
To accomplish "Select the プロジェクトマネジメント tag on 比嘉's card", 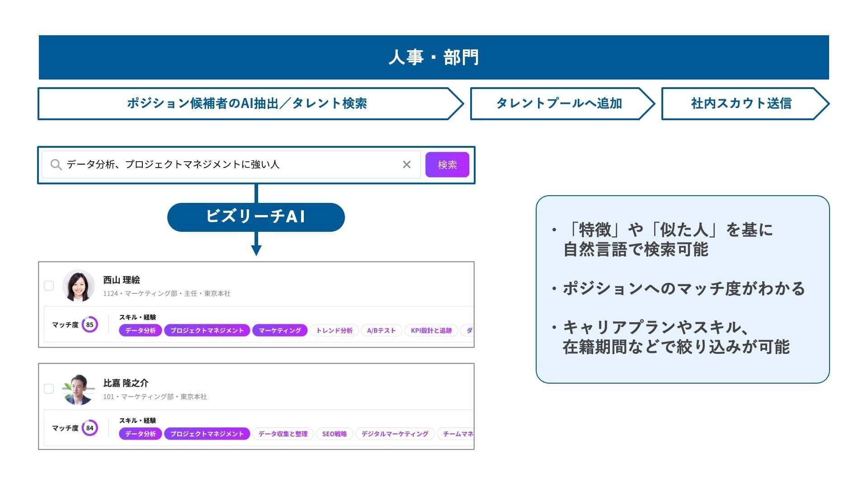I will pos(207,434).
